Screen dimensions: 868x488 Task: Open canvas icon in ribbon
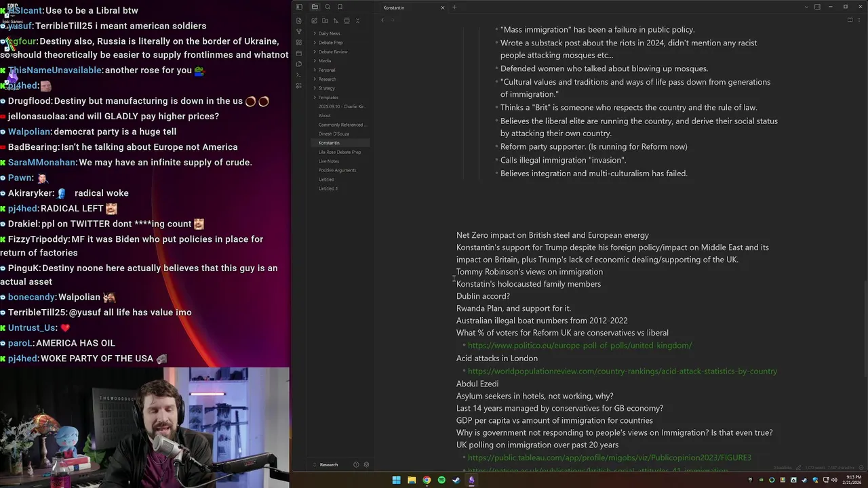click(x=299, y=42)
